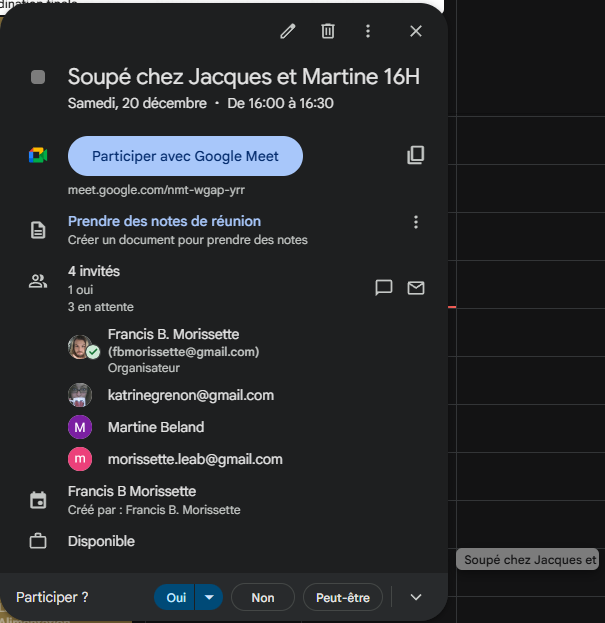605x623 pixels.
Task: Click the 4 invités guest list header
Action: 94,271
